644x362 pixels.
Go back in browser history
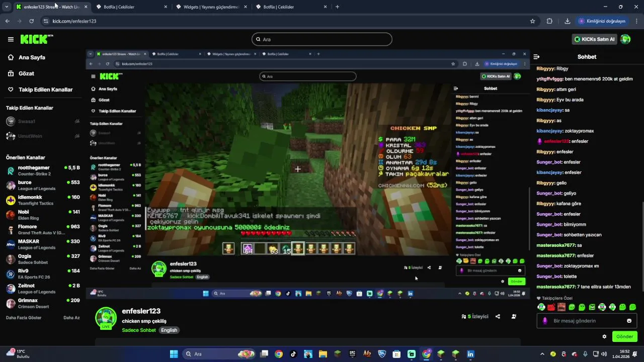[x=7, y=21]
